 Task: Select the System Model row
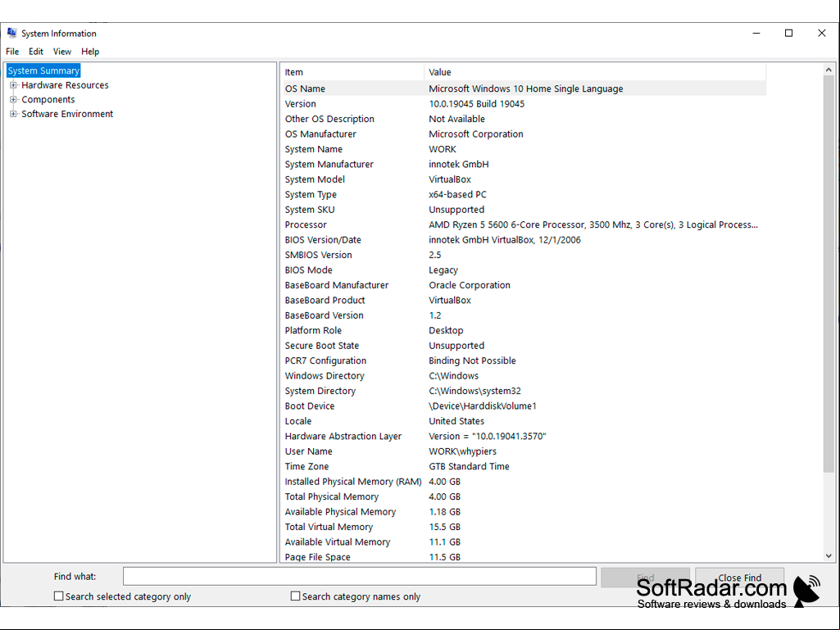coord(525,179)
